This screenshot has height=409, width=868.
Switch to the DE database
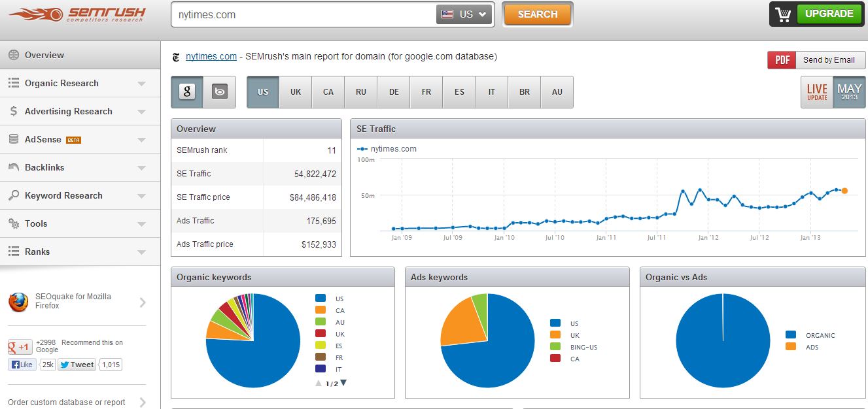click(x=394, y=92)
